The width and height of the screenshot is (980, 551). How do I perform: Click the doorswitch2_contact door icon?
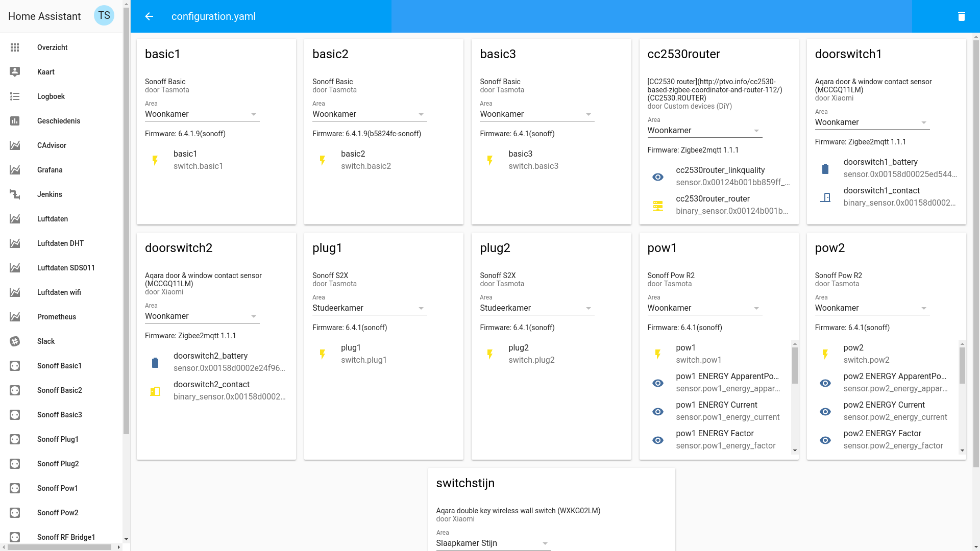coord(155,391)
